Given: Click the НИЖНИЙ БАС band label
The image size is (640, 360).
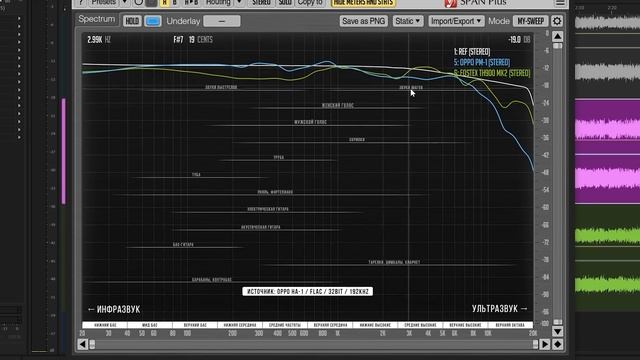Looking at the screenshot, I should click(x=105, y=325).
